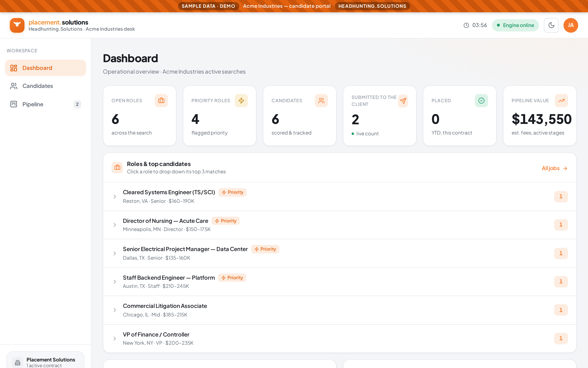Click the Dashboard grid icon in sidebar
Screen dimensions: 588x368
[14, 68]
